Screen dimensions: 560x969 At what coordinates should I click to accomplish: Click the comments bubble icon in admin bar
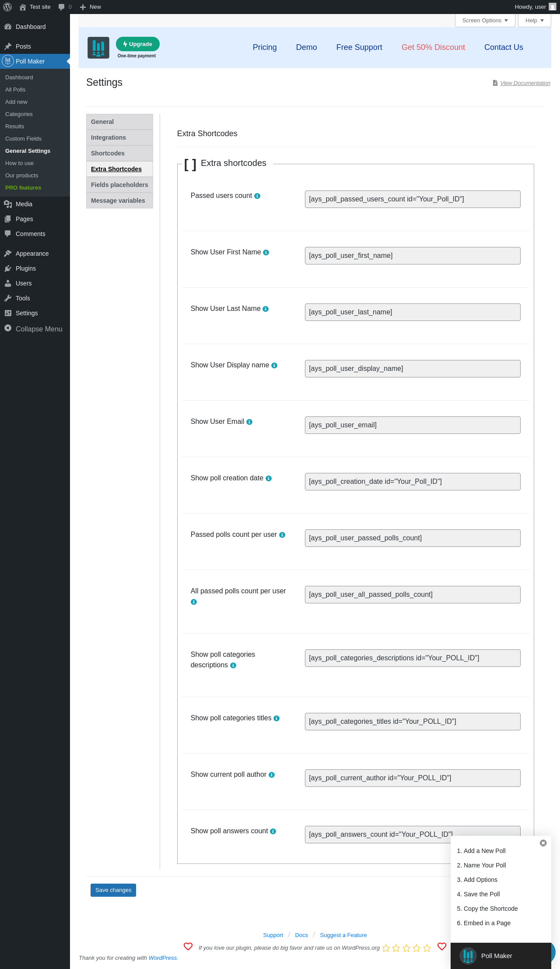pos(62,7)
